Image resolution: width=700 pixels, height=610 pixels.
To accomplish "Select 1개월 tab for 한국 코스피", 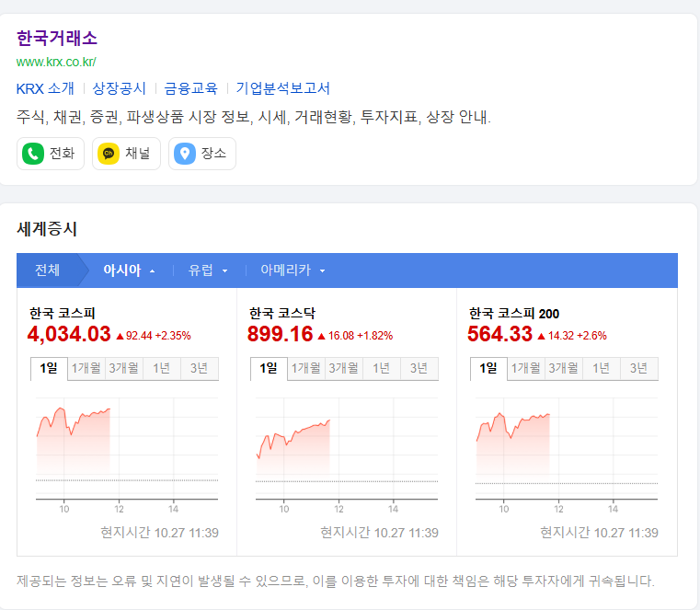I will pos(86,368).
